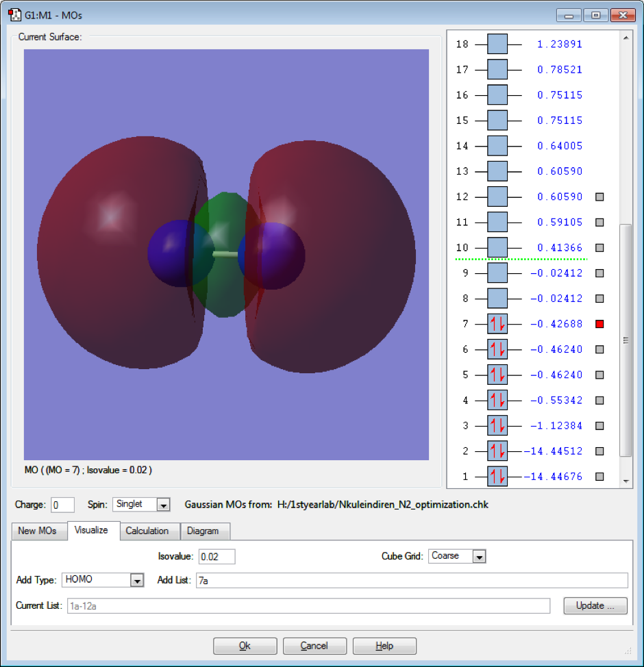This screenshot has width=644, height=667.
Task: Select LUMO+2 orbital box for MO 10
Action: (x=497, y=248)
